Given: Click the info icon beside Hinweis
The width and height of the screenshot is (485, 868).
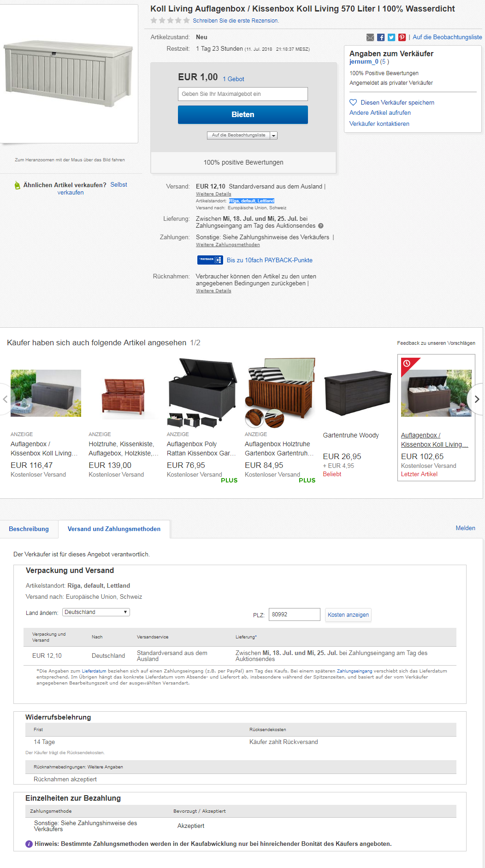Looking at the screenshot, I should click(29, 844).
